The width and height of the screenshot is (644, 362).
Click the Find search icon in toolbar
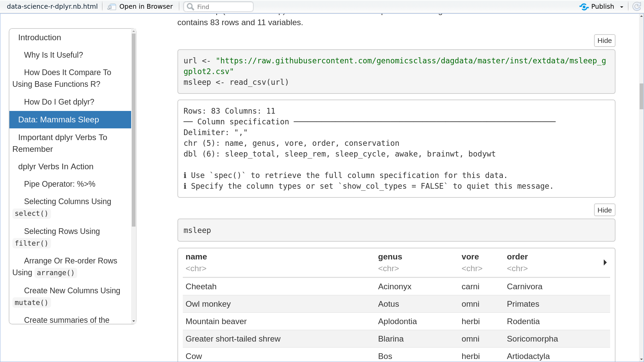point(191,6)
